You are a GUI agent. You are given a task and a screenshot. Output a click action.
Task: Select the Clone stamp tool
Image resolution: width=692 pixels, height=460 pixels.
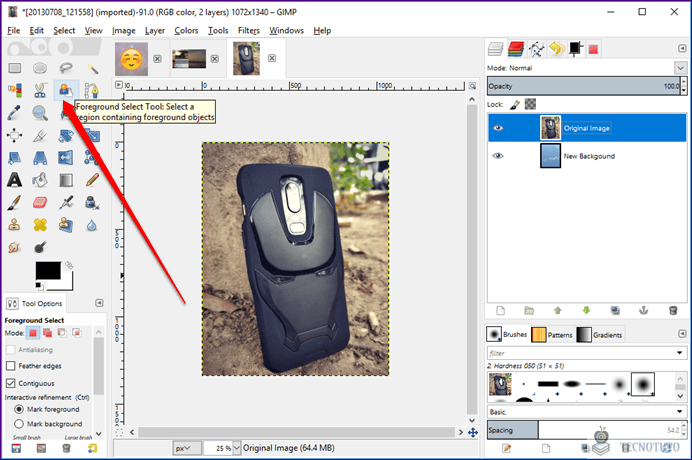pos(15,225)
